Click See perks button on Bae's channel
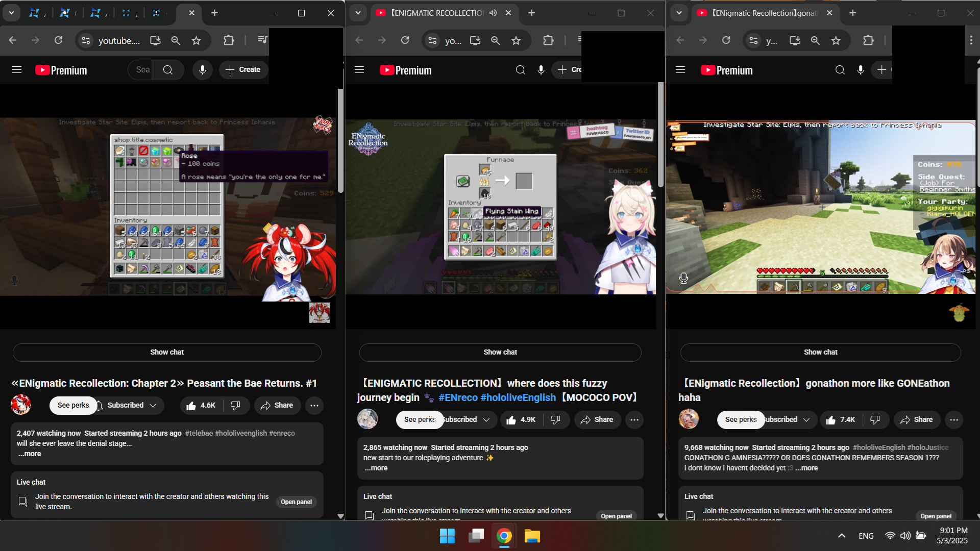Screen dimensions: 980x551 coord(73,406)
